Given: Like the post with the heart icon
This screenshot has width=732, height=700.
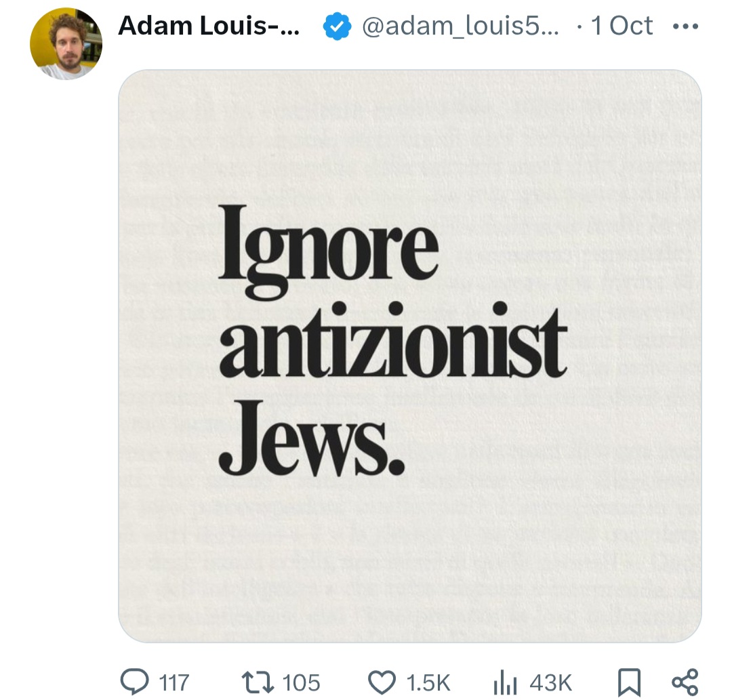Looking at the screenshot, I should 382,682.
